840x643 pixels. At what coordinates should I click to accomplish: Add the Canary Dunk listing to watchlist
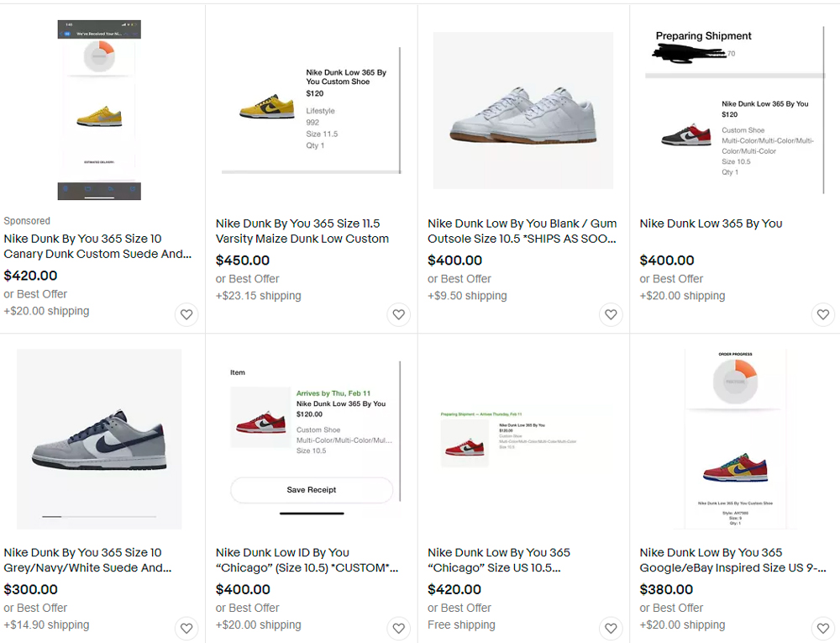(186, 315)
